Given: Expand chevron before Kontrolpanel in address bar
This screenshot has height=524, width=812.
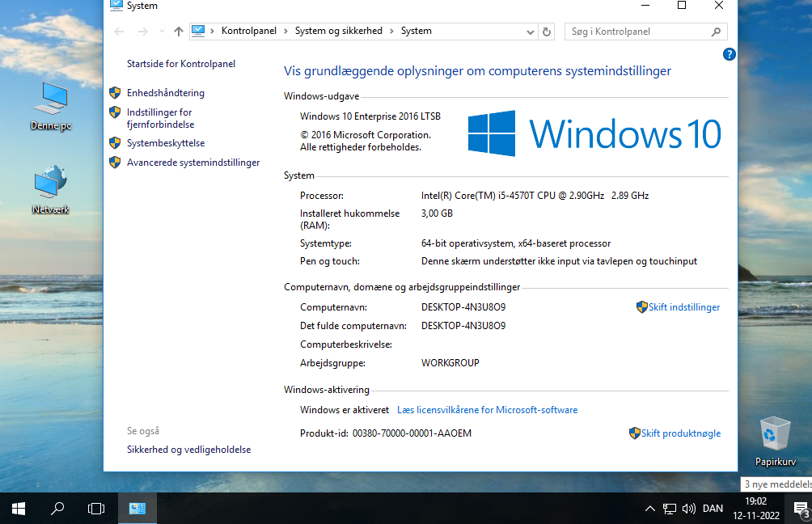Looking at the screenshot, I should pos(213,31).
